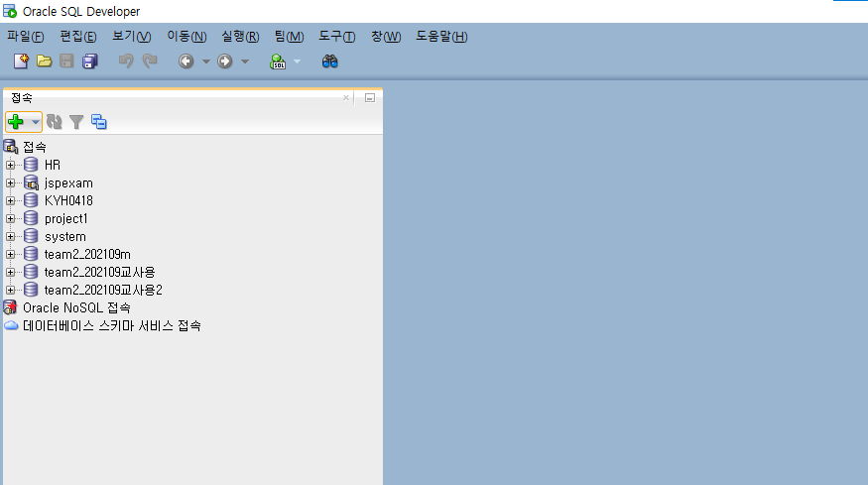Select the HR database icon
This screenshot has width=868, height=485.
[31, 165]
